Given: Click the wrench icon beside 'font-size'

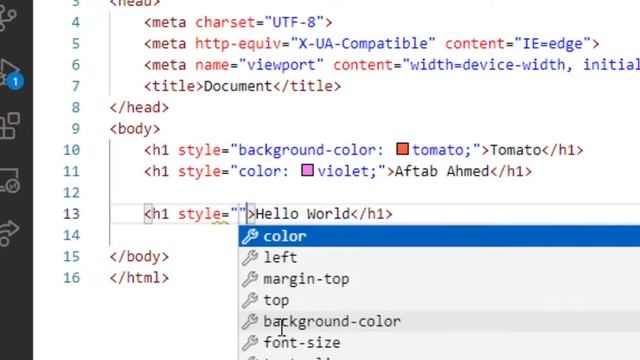Looking at the screenshot, I should click(250, 343).
